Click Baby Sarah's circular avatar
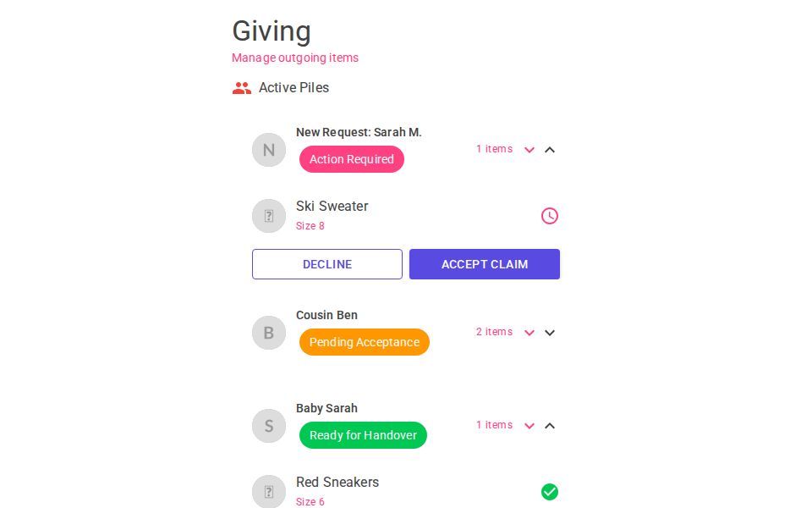Image resolution: width=812 pixels, height=508 pixels. [269, 426]
